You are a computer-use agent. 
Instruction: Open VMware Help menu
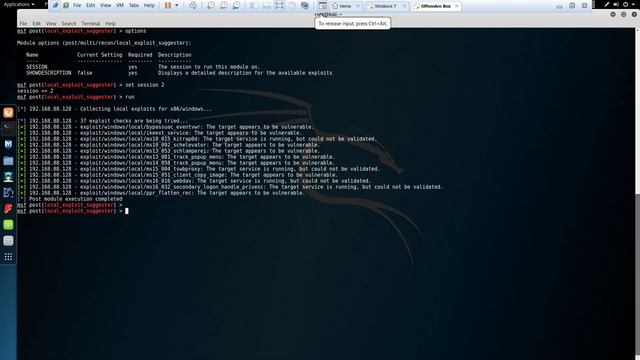(149, 5)
